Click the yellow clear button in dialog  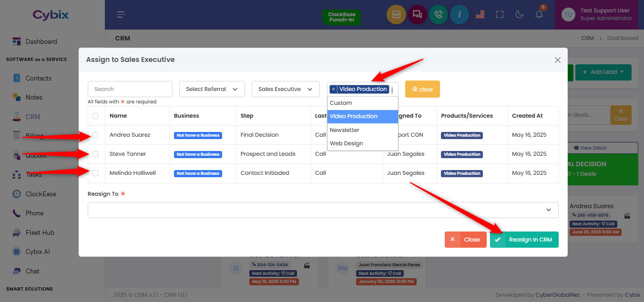point(422,89)
